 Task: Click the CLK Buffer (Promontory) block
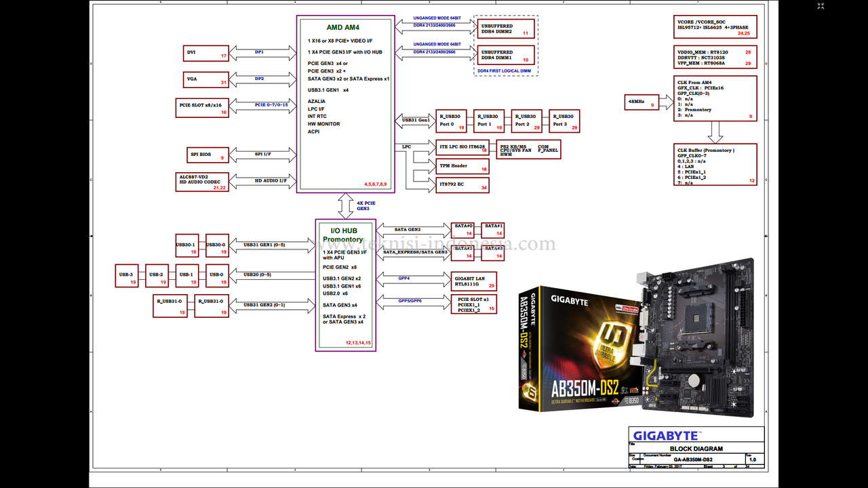715,165
